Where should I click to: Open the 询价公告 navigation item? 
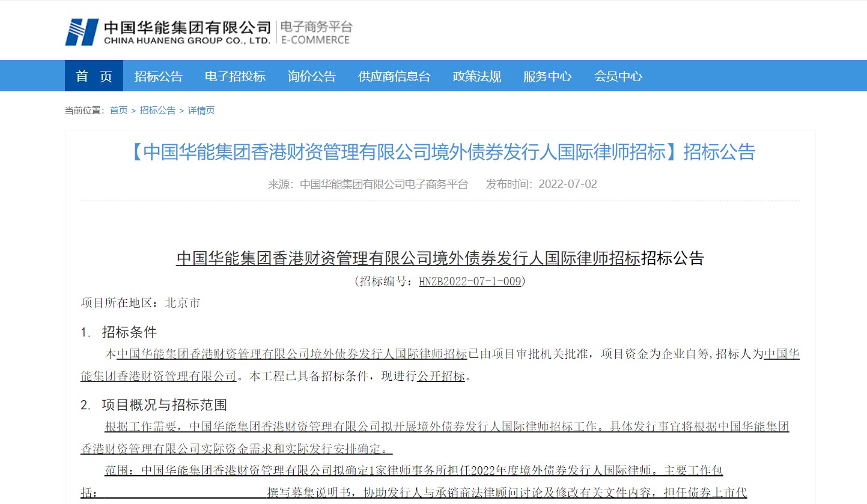click(x=311, y=76)
